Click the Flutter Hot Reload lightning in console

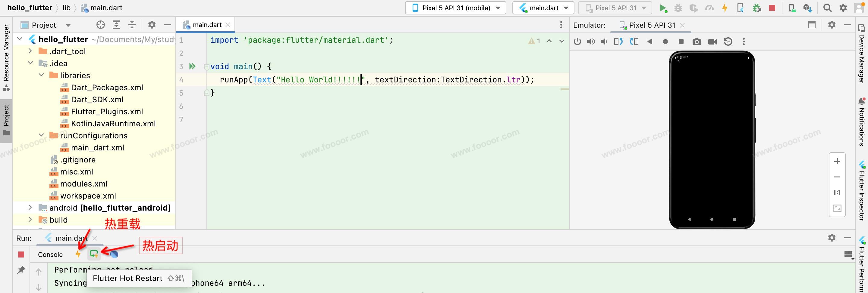78,254
